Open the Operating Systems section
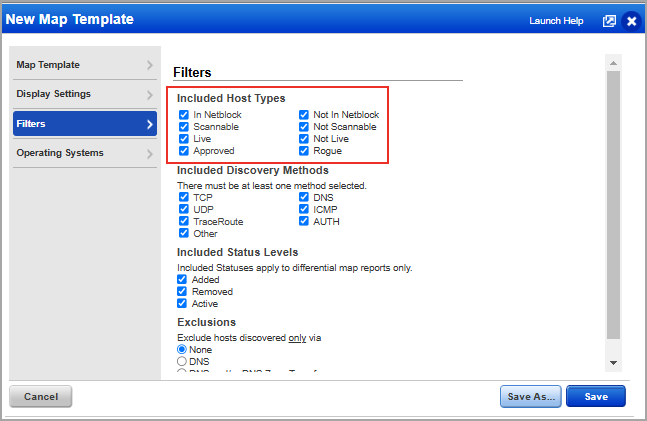Image resolution: width=647 pixels, height=421 pixels. (x=85, y=153)
